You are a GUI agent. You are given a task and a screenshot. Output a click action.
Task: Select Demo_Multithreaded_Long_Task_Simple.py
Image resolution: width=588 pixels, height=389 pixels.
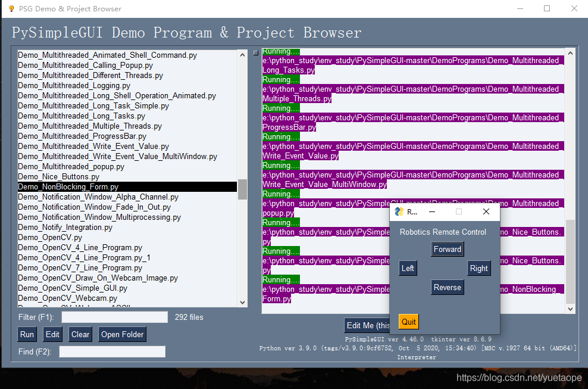[127, 106]
